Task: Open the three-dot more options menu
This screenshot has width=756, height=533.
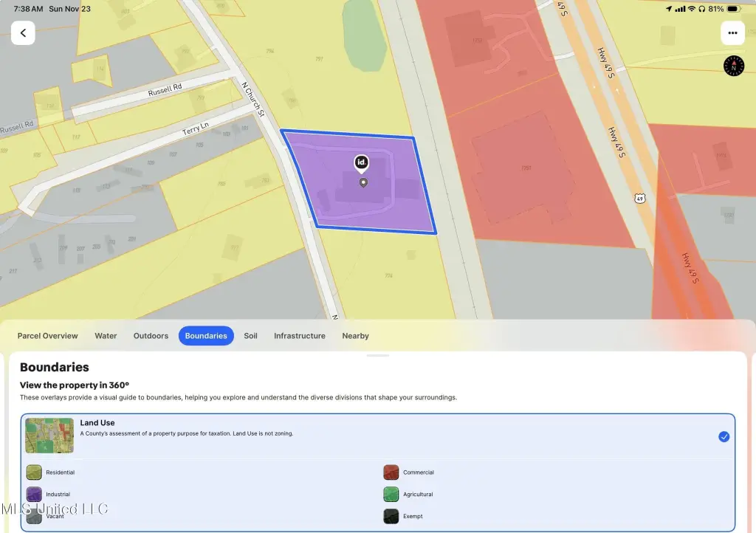Action: coord(732,33)
